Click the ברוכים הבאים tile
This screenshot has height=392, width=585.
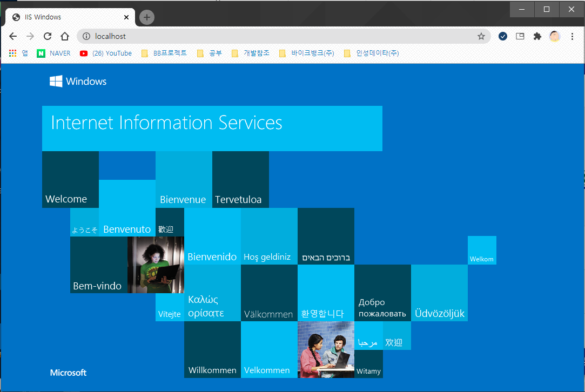click(326, 236)
